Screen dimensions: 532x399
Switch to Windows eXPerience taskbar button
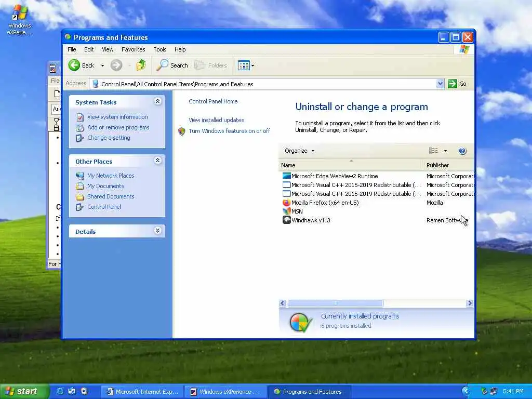click(225, 392)
